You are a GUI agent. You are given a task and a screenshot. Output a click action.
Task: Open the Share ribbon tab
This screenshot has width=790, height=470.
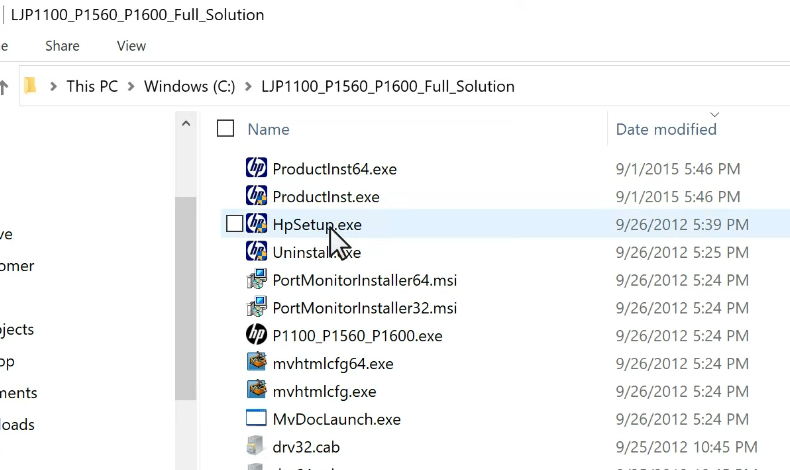point(62,46)
